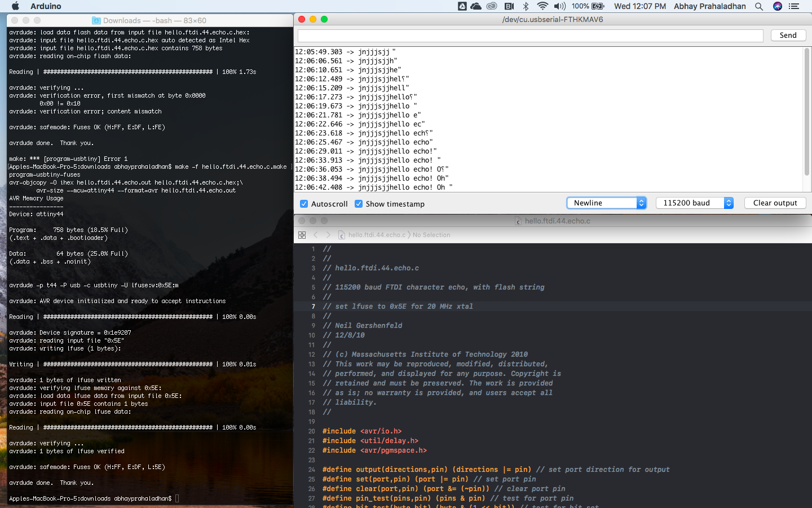Toggle the Autoscroll checkbox

coord(304,204)
